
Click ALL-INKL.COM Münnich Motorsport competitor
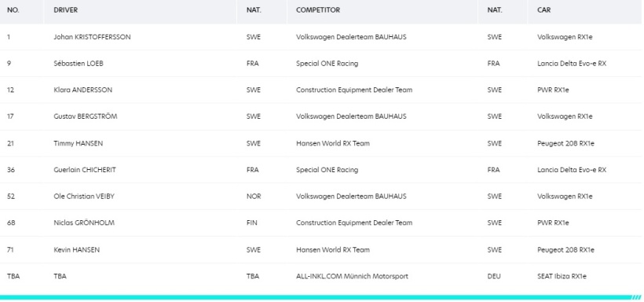(x=352, y=277)
